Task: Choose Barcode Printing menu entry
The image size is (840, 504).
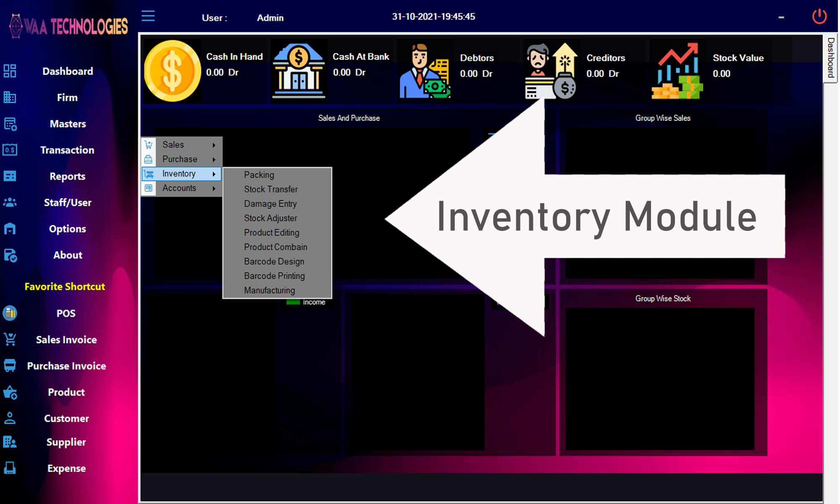Action: [274, 276]
